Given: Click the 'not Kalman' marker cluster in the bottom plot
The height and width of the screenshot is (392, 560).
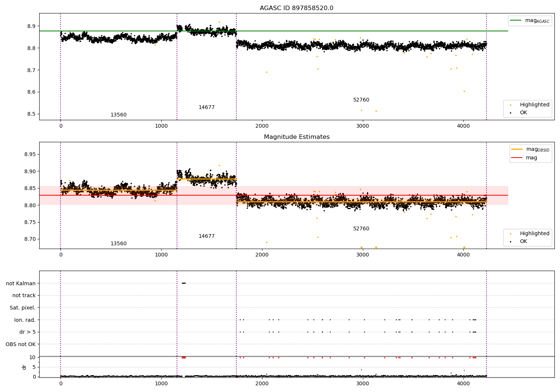Looking at the screenshot, I should pos(183,283).
